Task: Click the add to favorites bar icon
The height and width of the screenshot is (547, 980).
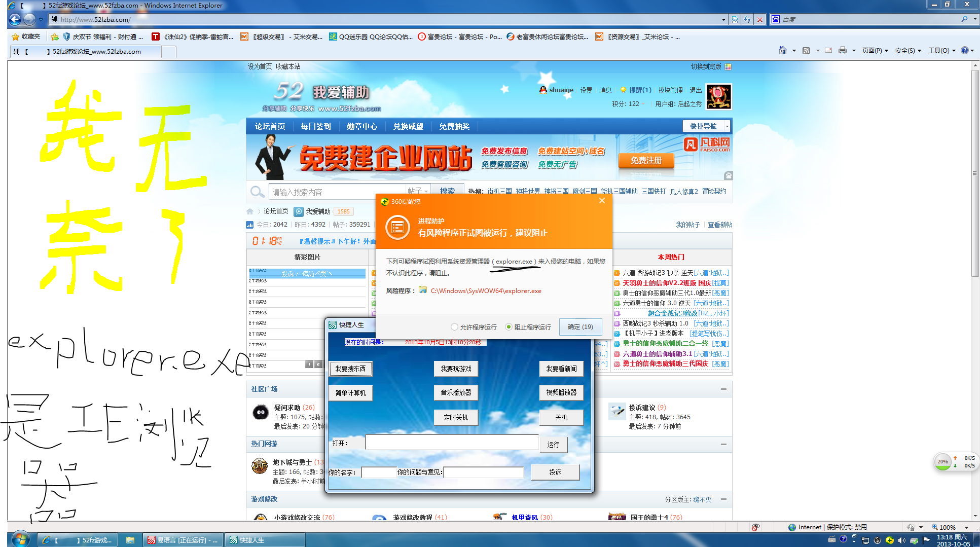Action: (x=55, y=37)
